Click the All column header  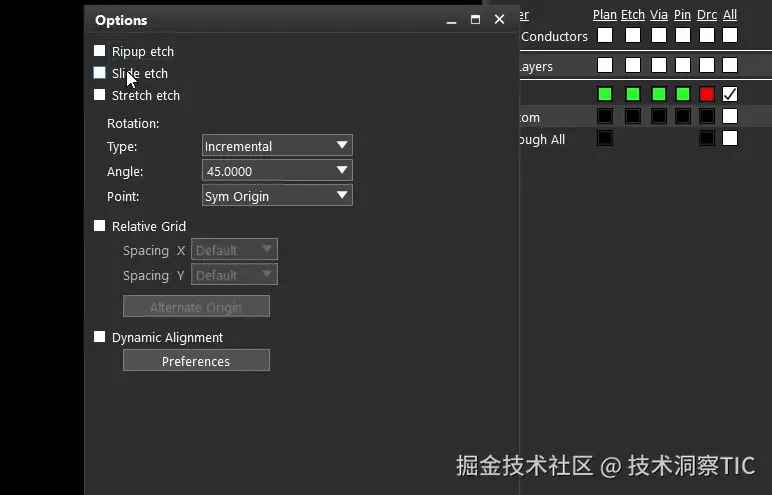point(730,15)
